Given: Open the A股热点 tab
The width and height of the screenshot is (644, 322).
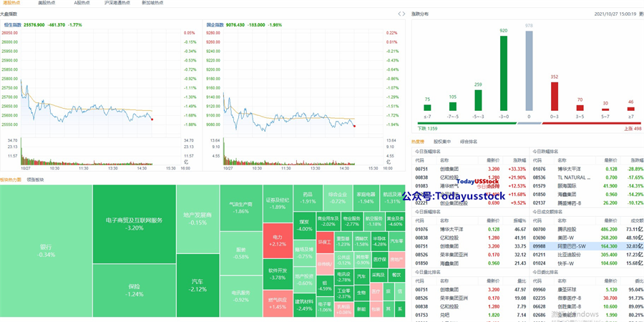Looking at the screenshot, I should point(82,2).
